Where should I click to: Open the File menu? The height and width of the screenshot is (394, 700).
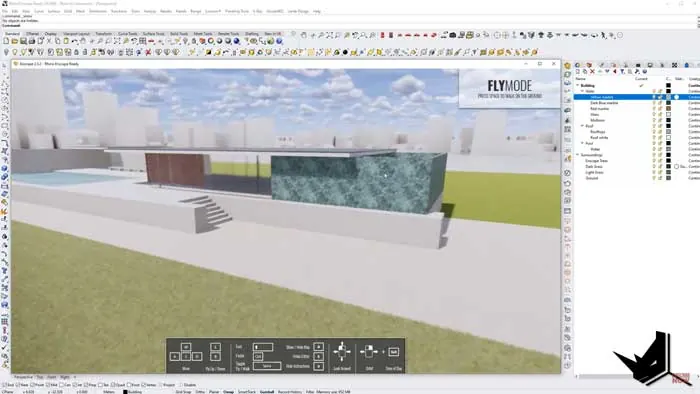click(x=4, y=11)
